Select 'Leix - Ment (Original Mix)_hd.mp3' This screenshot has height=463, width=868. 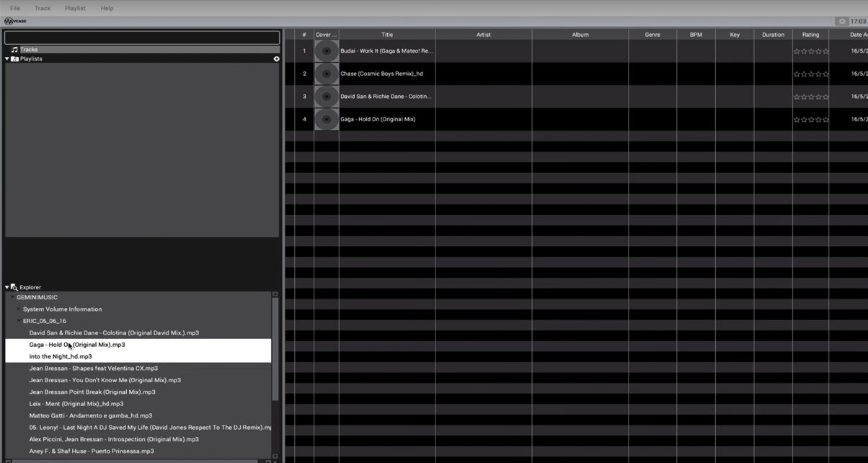(x=76, y=404)
